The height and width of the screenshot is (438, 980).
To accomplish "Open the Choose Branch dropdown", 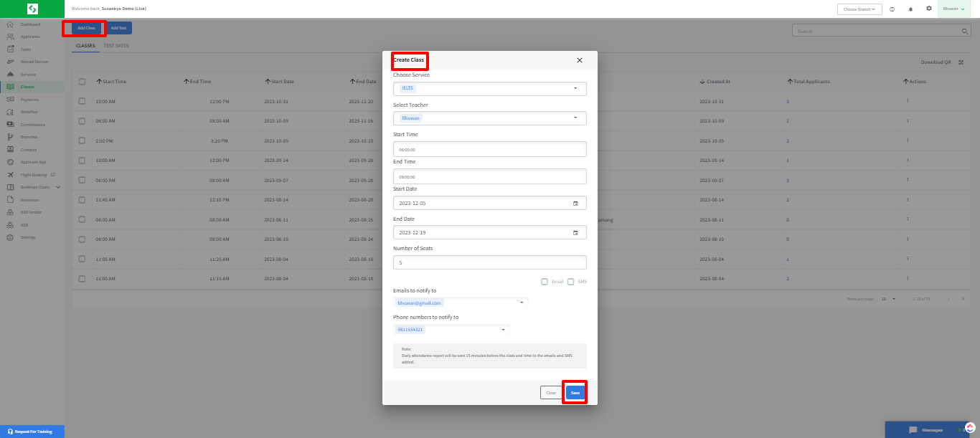I will pos(859,9).
